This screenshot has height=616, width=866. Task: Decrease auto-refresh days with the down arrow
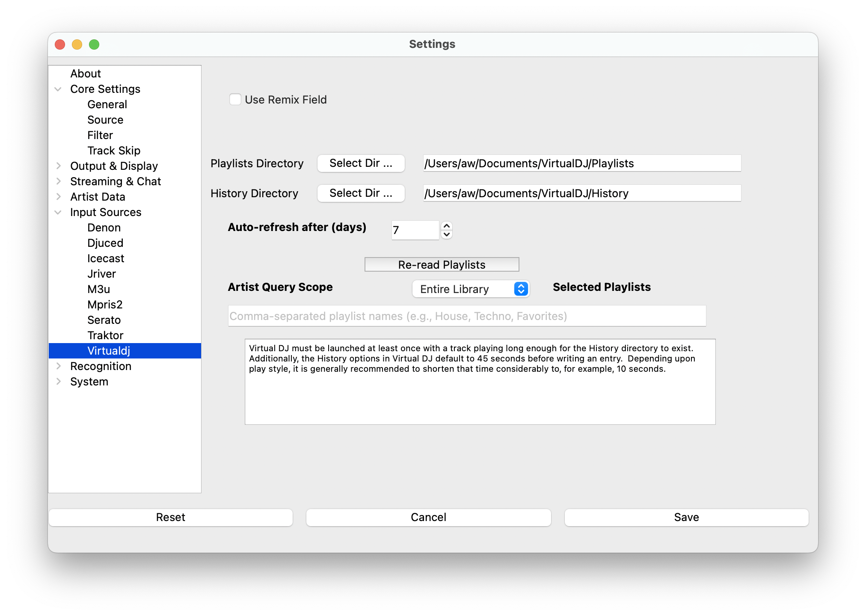coord(447,234)
